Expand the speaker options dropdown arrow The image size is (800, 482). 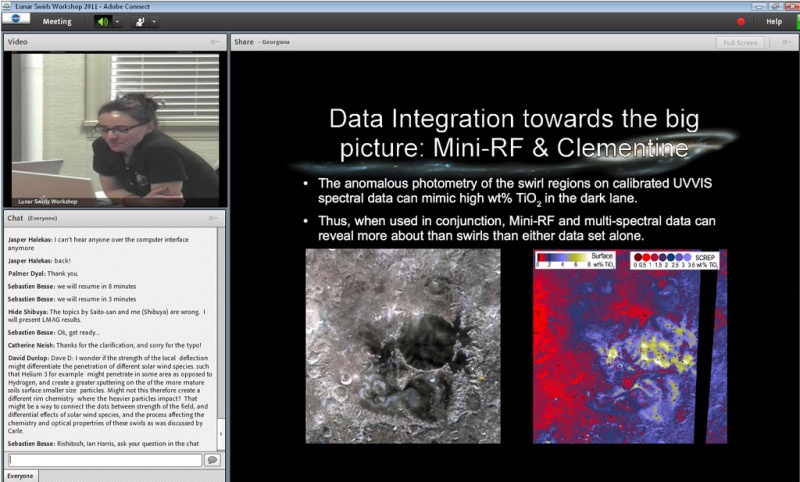(117, 21)
